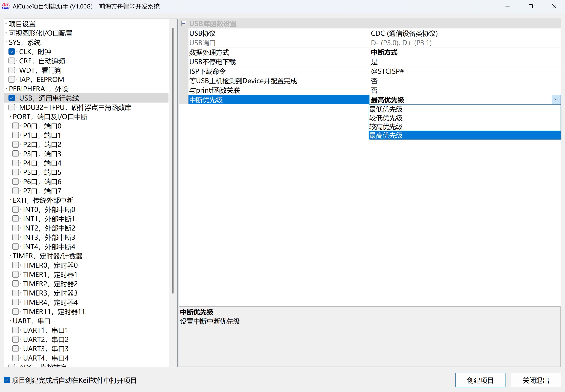Click the 关闭退出 button
Image resolution: width=565 pixels, height=392 pixels.
(536, 380)
